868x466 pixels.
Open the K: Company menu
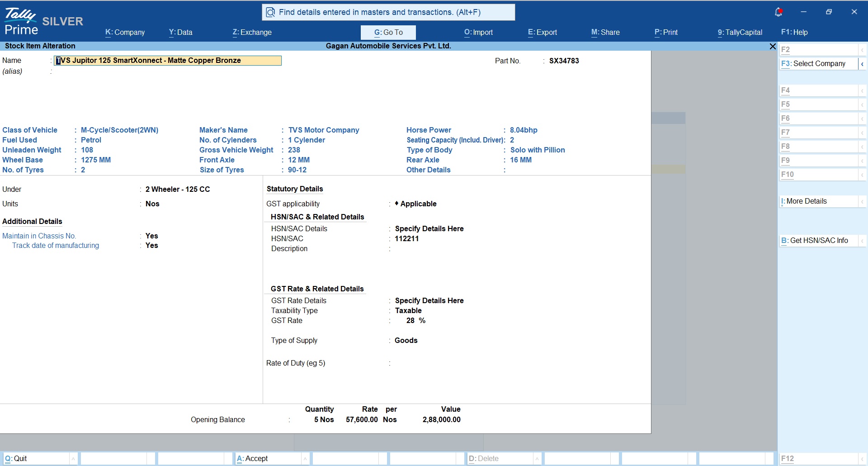click(125, 32)
